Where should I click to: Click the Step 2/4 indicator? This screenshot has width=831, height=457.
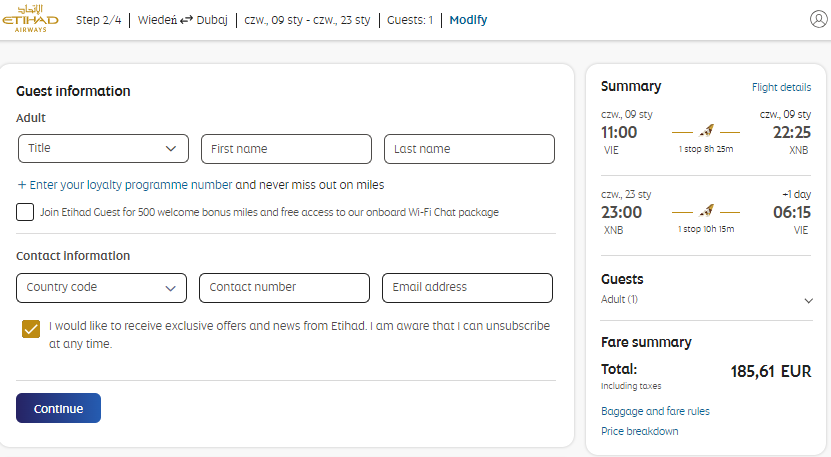[99, 20]
